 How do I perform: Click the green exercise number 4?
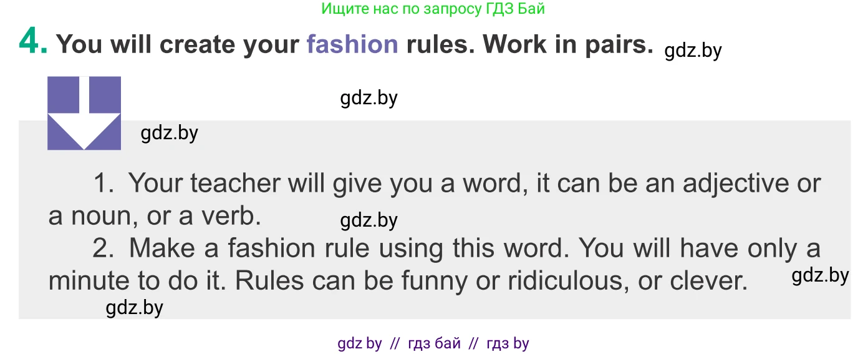tap(33, 42)
